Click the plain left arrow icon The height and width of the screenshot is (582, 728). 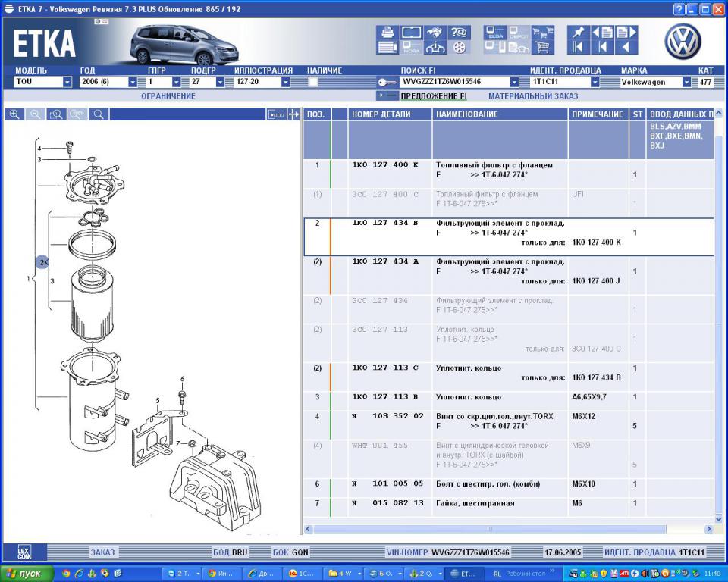tap(626, 47)
